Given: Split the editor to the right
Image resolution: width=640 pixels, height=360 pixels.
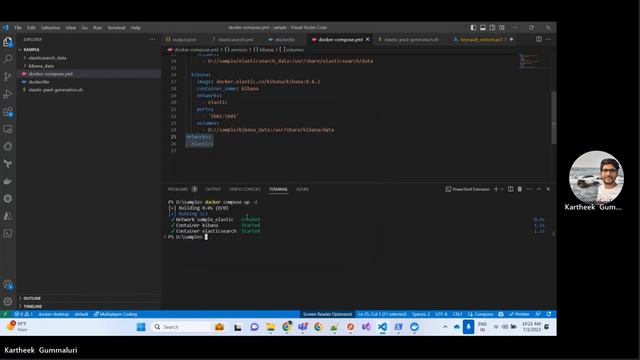Looking at the screenshot, I should point(539,39).
